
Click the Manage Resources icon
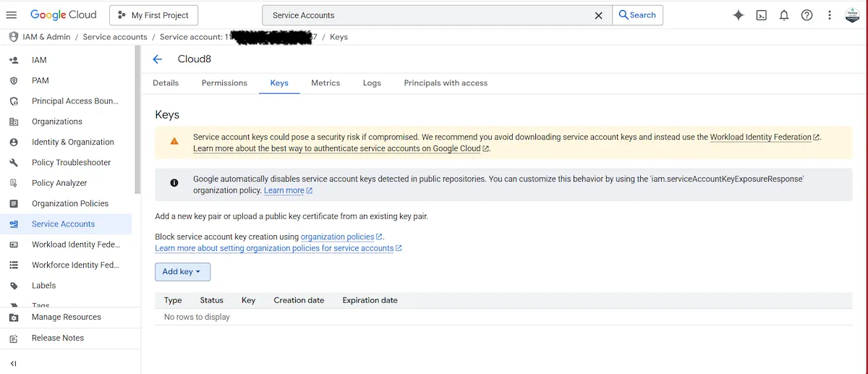[14, 318]
